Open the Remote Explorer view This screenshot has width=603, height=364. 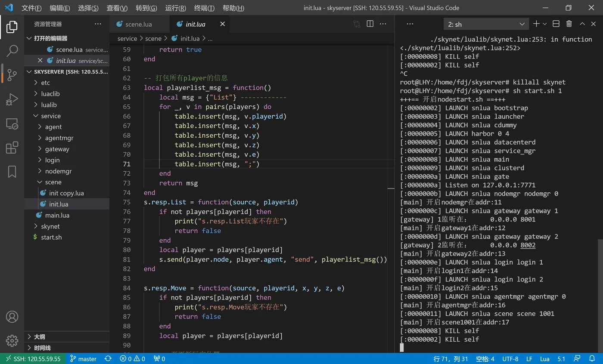pyautogui.click(x=12, y=124)
